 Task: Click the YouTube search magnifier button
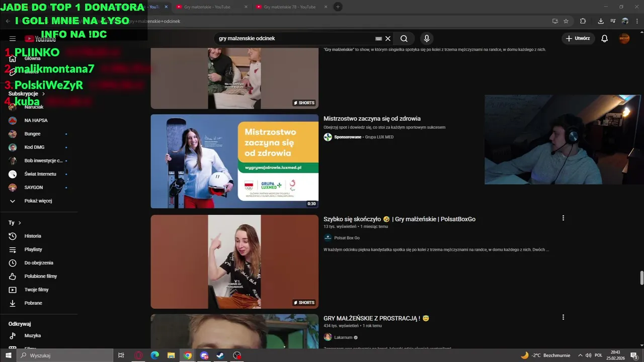pyautogui.click(x=404, y=39)
